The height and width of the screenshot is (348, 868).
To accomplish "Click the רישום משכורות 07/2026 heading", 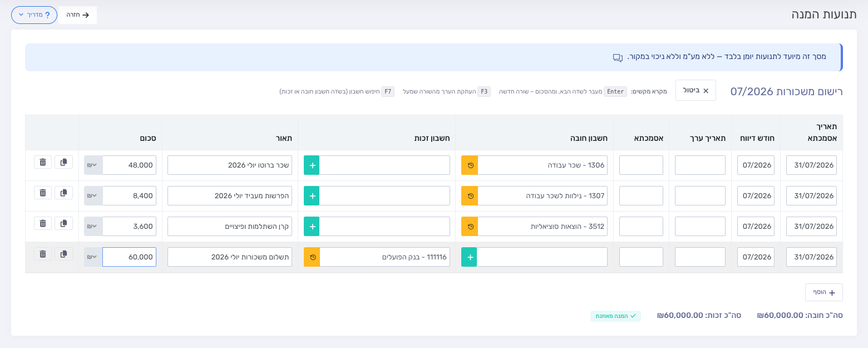I will click(x=787, y=92).
